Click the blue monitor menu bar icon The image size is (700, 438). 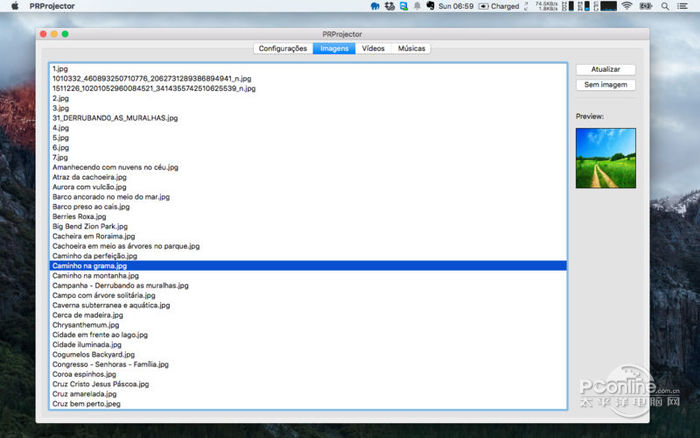pyautogui.click(x=404, y=6)
